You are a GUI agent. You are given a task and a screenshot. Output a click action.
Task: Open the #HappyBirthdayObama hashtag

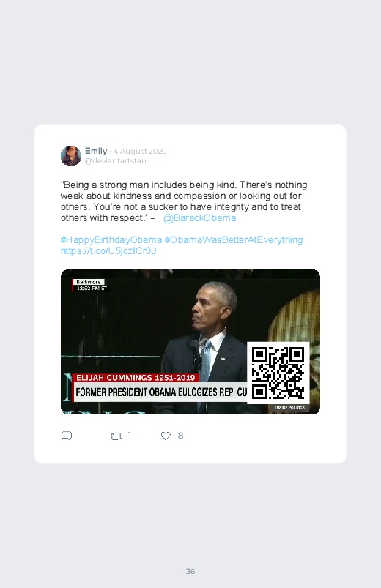click(111, 240)
